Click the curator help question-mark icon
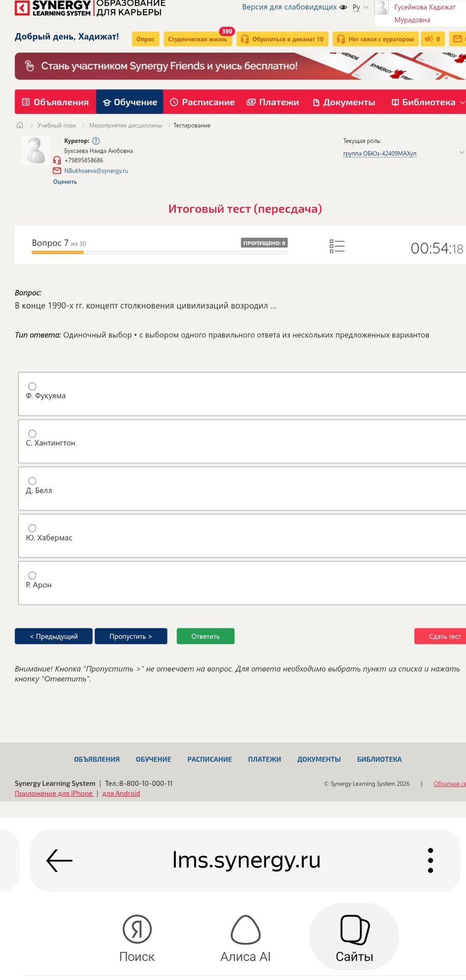 [x=96, y=141]
